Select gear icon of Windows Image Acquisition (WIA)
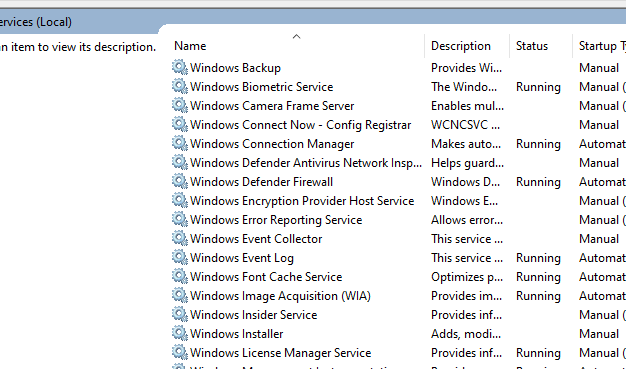Image resolution: width=626 pixels, height=369 pixels. click(180, 295)
